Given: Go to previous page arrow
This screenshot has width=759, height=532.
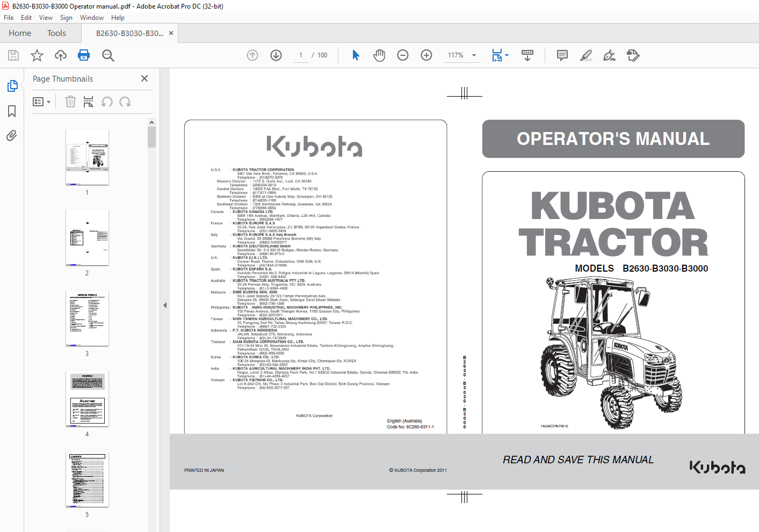Looking at the screenshot, I should 252,55.
